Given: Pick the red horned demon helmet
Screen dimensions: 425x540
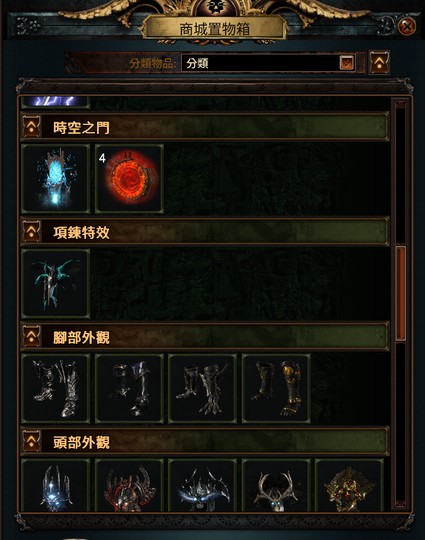Looking at the screenshot, I should click(129, 485).
